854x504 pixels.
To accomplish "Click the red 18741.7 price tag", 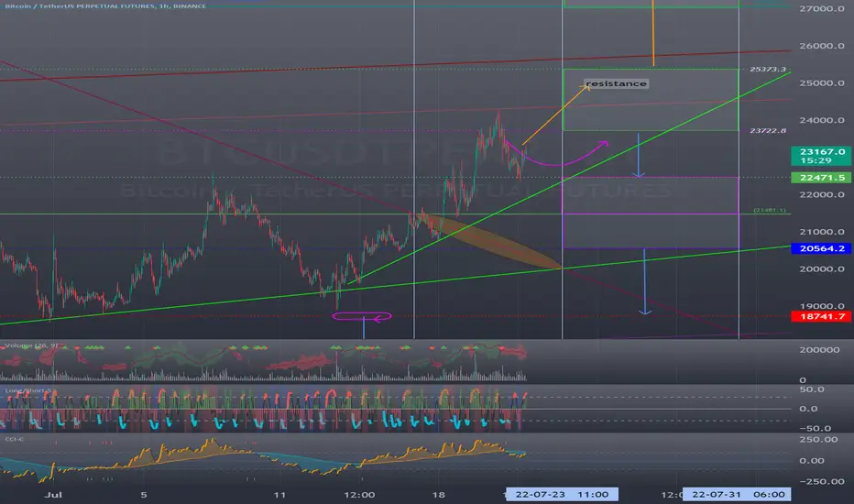I will (x=822, y=316).
